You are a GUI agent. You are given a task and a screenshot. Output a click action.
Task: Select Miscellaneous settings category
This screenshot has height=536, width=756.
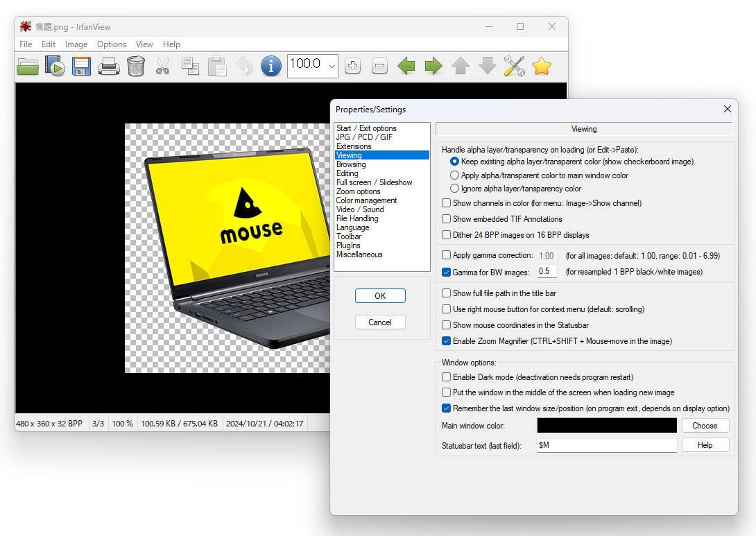(x=359, y=254)
